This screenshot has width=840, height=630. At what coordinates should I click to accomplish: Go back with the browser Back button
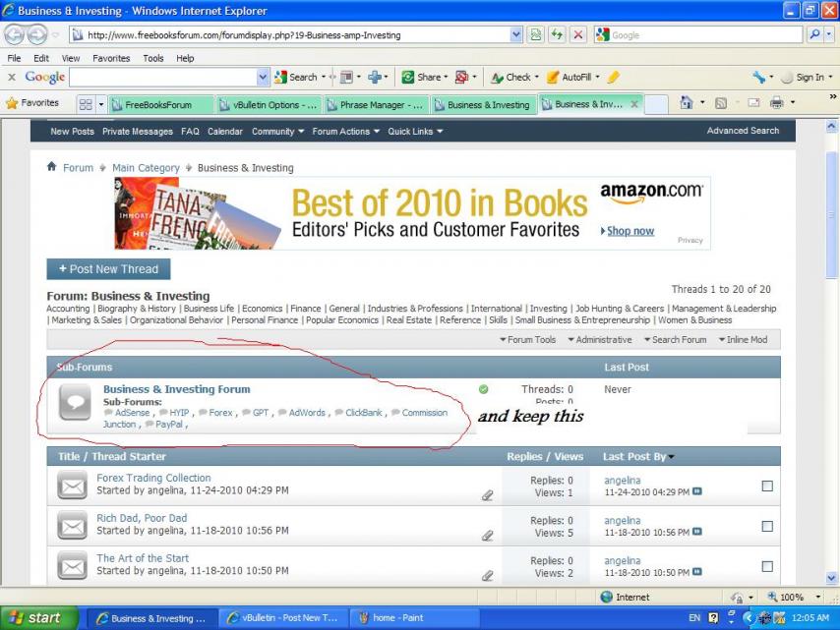click(15, 35)
